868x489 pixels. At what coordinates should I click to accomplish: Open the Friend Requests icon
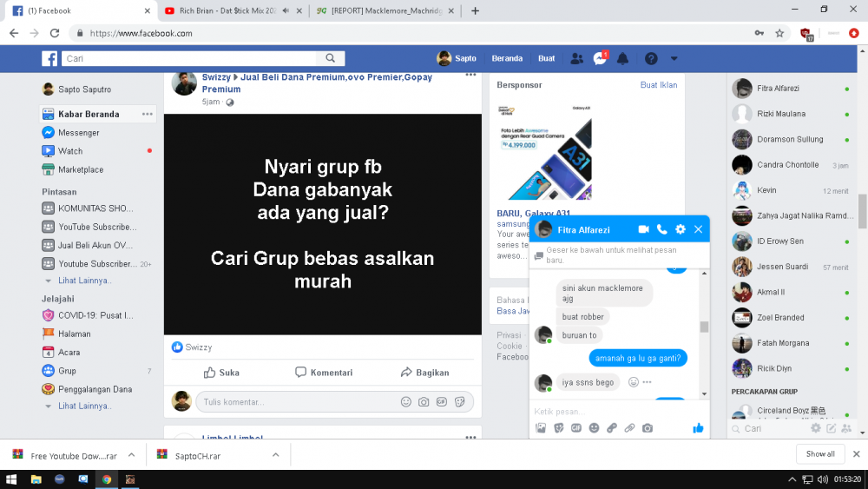pyautogui.click(x=576, y=58)
